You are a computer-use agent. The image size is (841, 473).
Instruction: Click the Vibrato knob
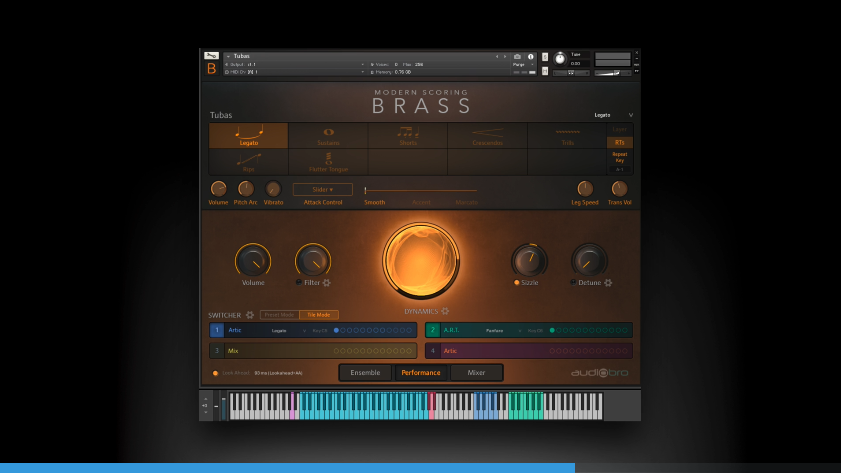coord(273,189)
